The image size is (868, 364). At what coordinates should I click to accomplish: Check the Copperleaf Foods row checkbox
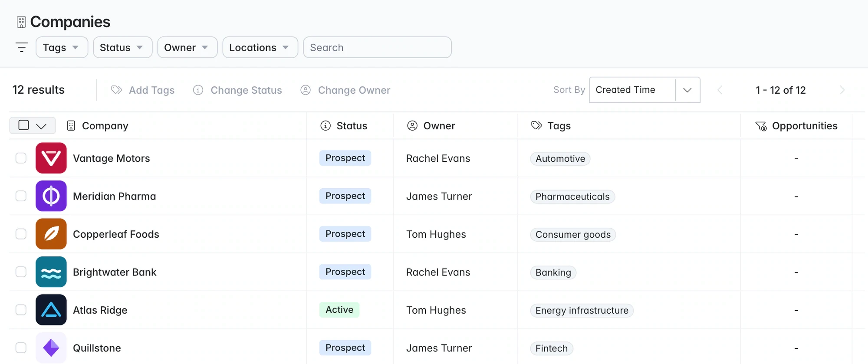click(x=21, y=234)
